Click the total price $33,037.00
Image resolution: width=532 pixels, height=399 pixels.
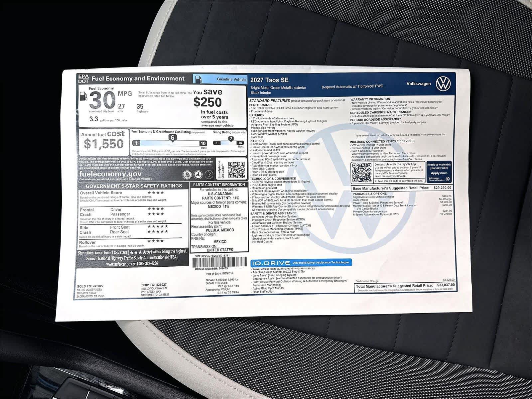446,285
